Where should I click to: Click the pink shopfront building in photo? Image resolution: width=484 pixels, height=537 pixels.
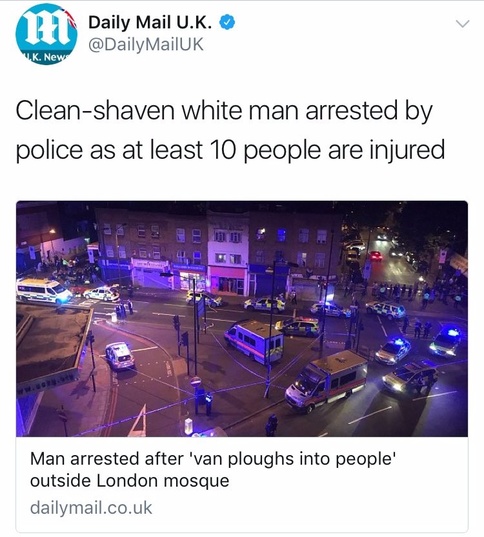pyautogui.click(x=228, y=280)
